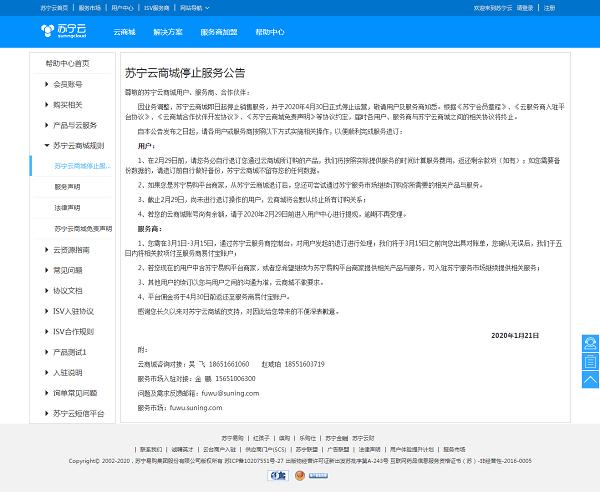Click the 注册 register link
The width and height of the screenshot is (600, 492).
coord(549,8)
